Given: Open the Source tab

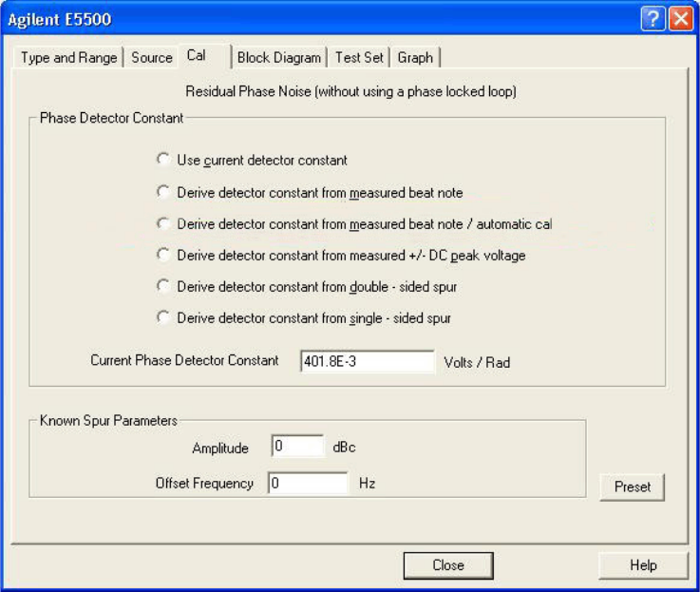Looking at the screenshot, I should click(x=152, y=58).
